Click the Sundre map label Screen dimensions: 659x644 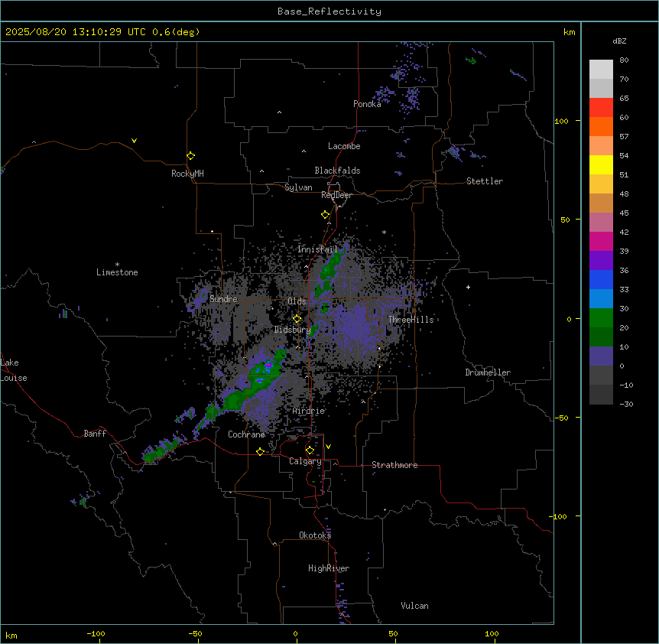pyautogui.click(x=223, y=299)
